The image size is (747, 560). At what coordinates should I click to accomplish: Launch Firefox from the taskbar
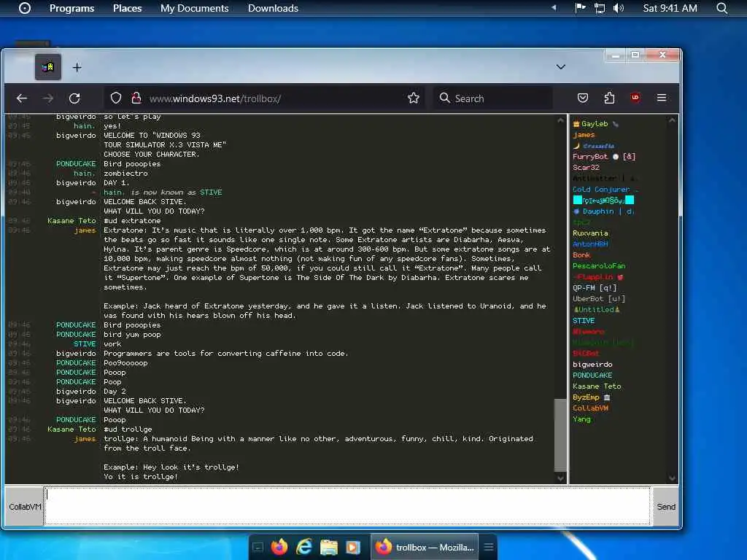click(x=279, y=547)
